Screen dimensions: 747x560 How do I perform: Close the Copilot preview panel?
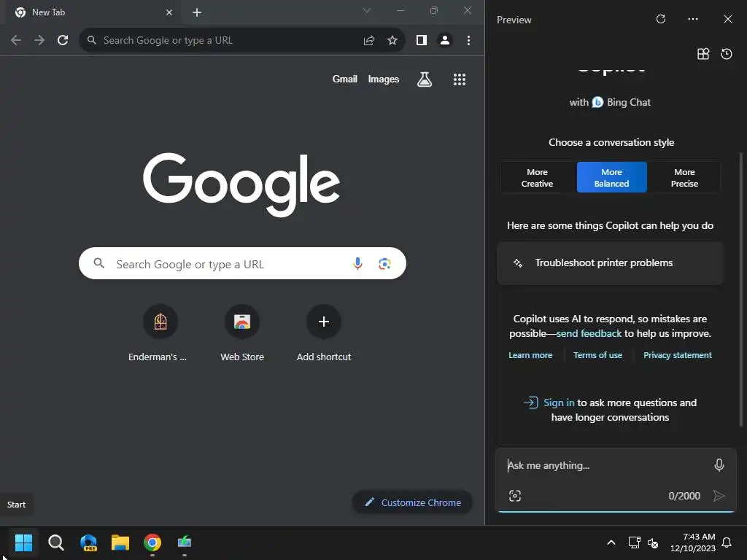(x=728, y=19)
